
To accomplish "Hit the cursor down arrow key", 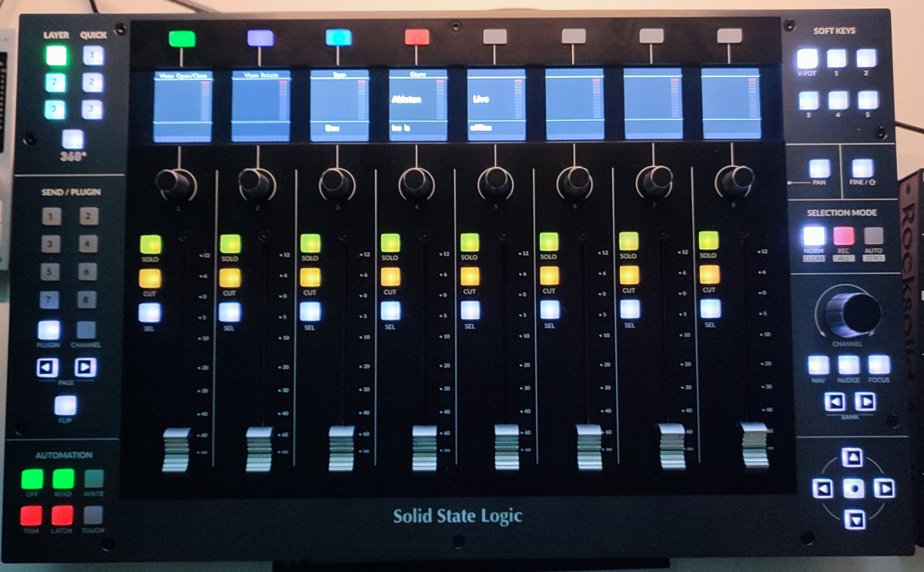I will point(854,519).
